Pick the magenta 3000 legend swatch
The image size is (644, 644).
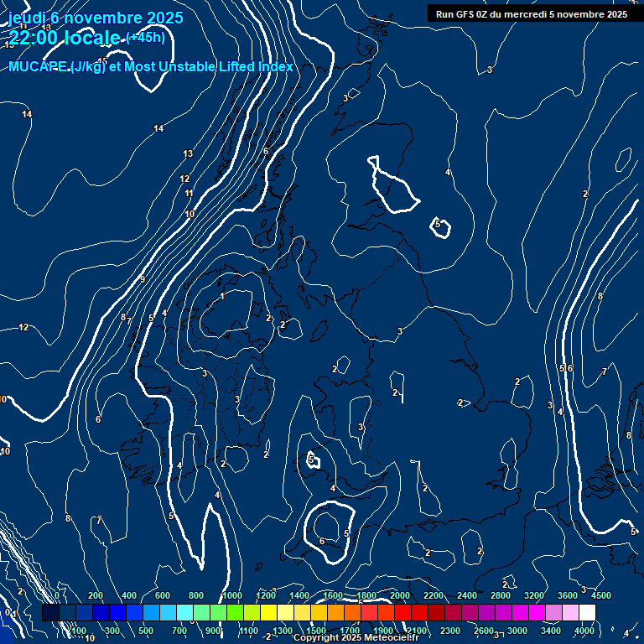520,613
